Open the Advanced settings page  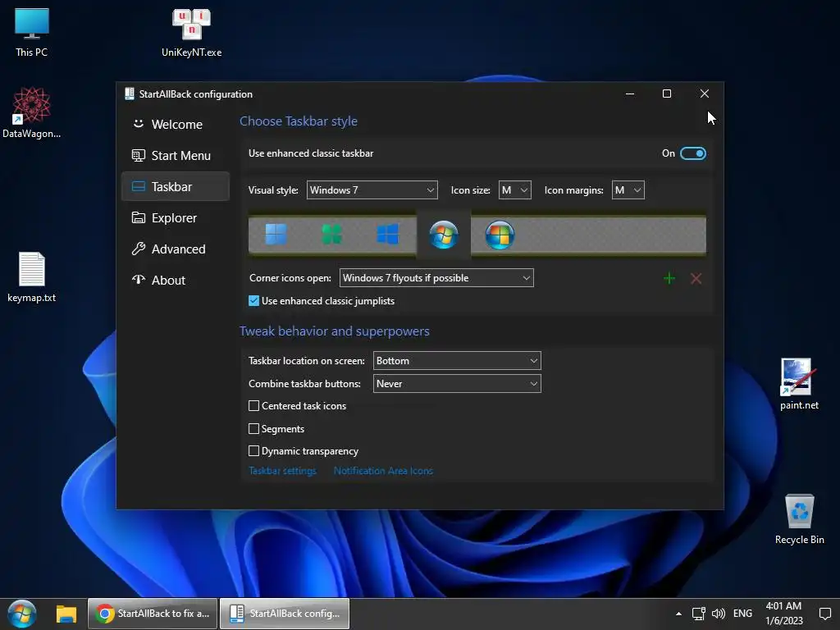(x=176, y=249)
